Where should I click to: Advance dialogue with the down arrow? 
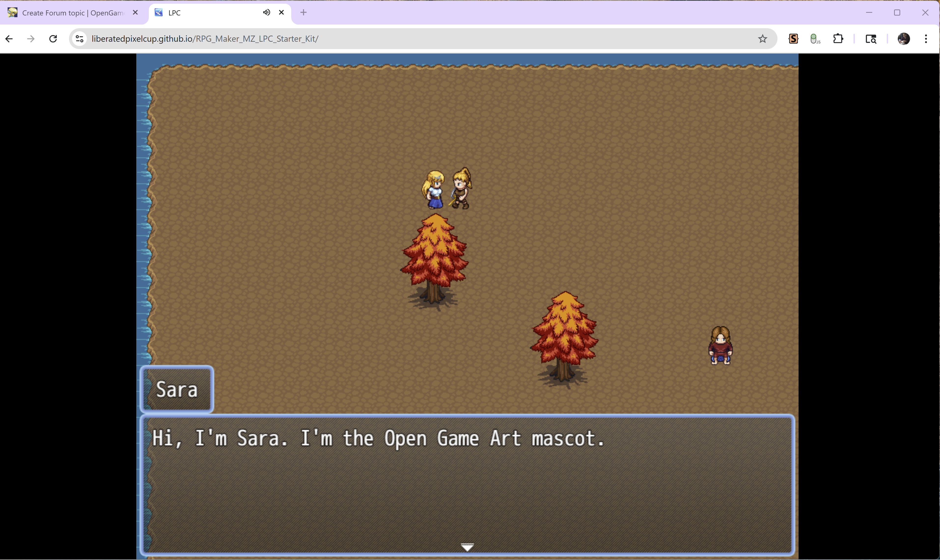[x=467, y=547]
